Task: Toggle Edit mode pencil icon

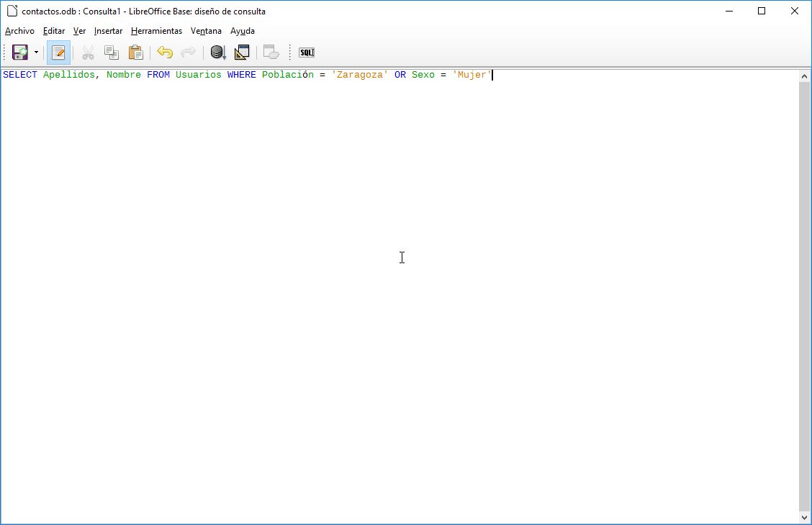Action: click(x=58, y=52)
